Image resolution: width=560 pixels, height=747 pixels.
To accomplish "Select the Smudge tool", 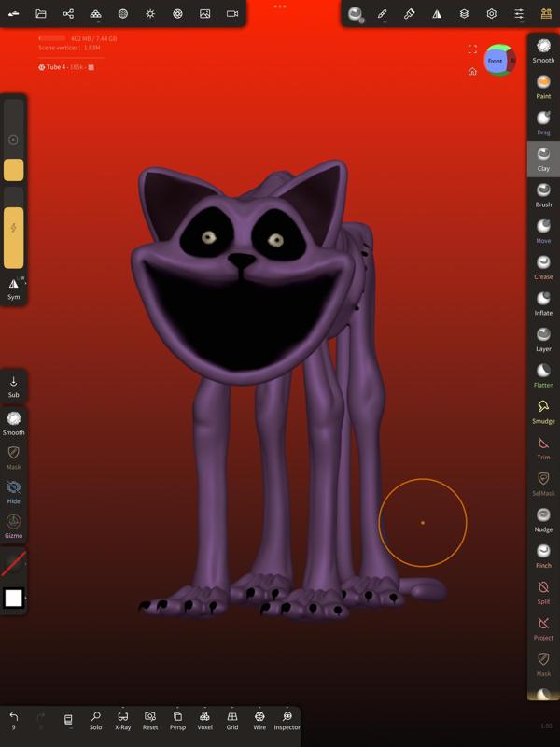I will [543, 412].
